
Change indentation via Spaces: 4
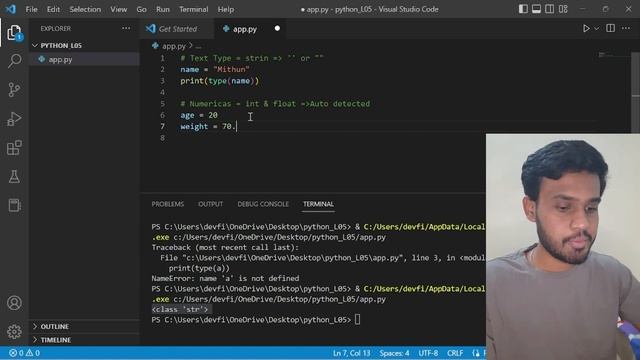coord(394,353)
